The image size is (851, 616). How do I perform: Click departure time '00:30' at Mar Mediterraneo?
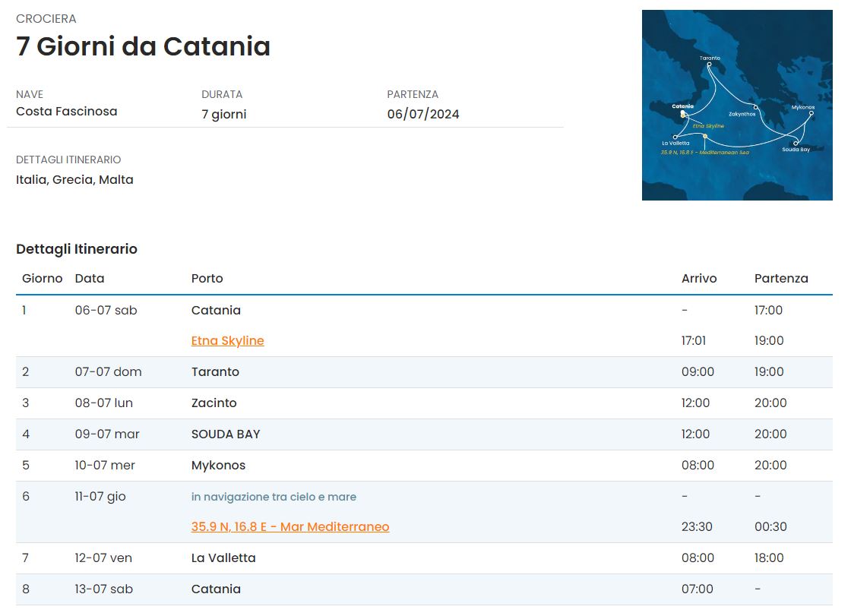pos(770,527)
